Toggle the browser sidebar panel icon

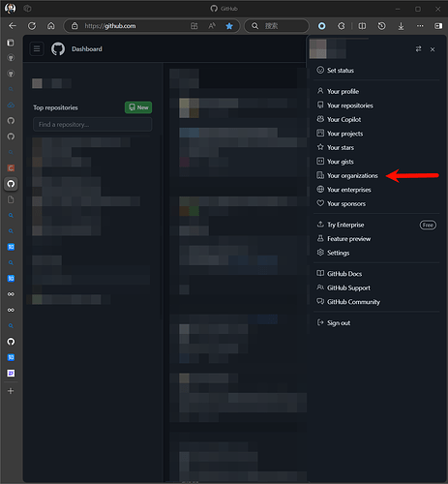click(438, 26)
